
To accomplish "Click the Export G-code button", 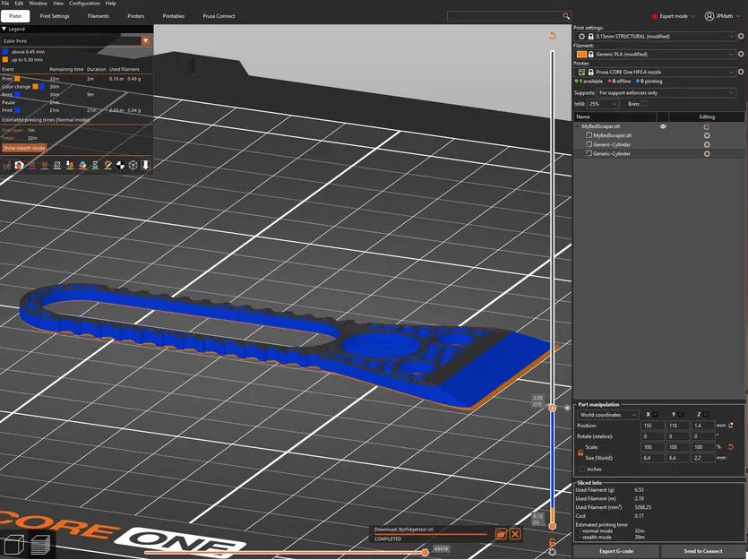I will point(615,551).
